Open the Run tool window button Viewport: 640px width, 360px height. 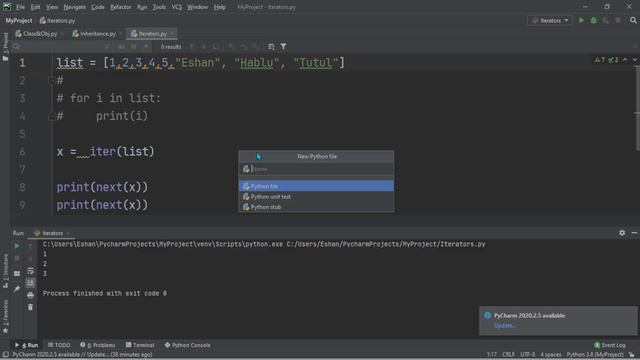[27, 345]
